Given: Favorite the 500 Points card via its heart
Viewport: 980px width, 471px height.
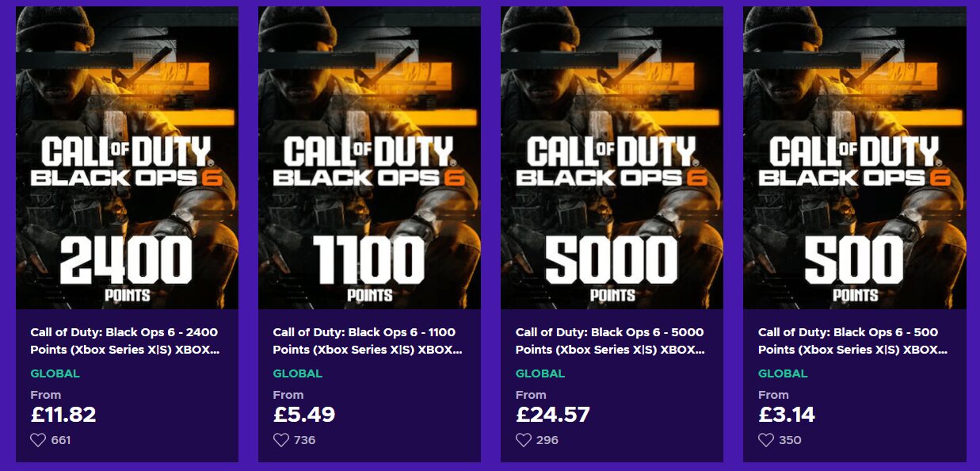Looking at the screenshot, I should (765, 439).
